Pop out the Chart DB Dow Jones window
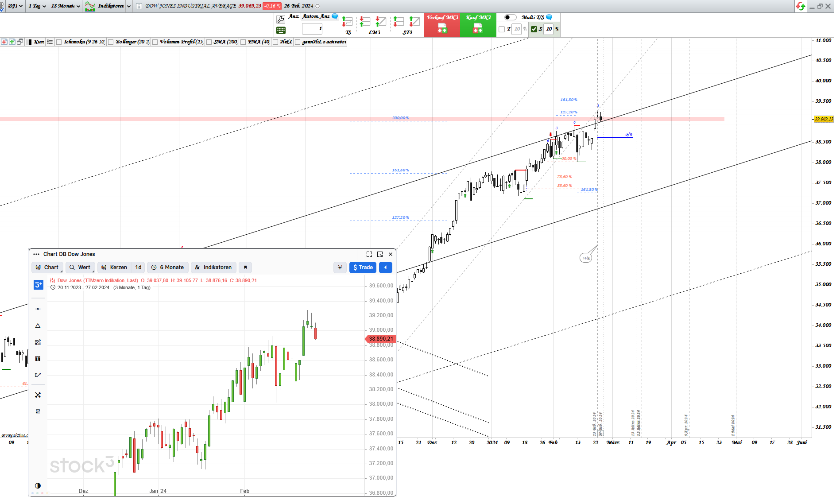 [380, 254]
